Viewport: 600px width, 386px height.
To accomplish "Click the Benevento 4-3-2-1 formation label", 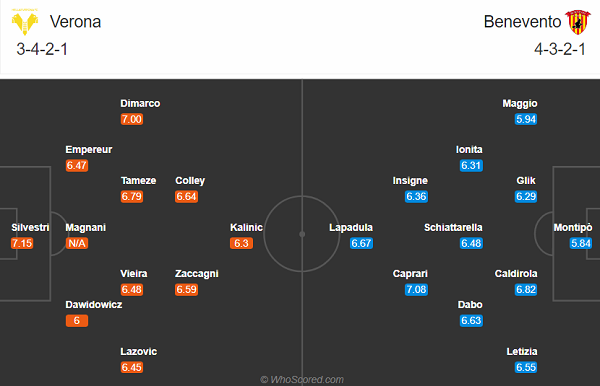I will pyautogui.click(x=560, y=49).
